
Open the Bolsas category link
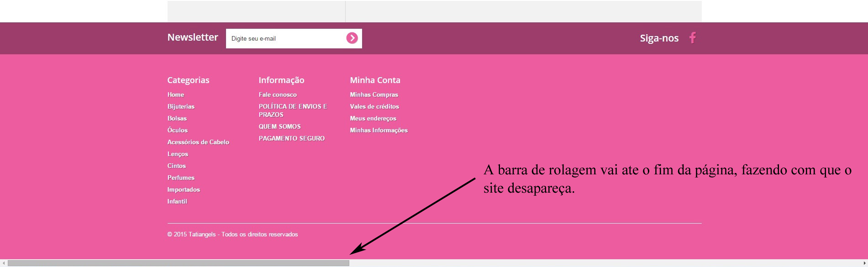(x=177, y=118)
